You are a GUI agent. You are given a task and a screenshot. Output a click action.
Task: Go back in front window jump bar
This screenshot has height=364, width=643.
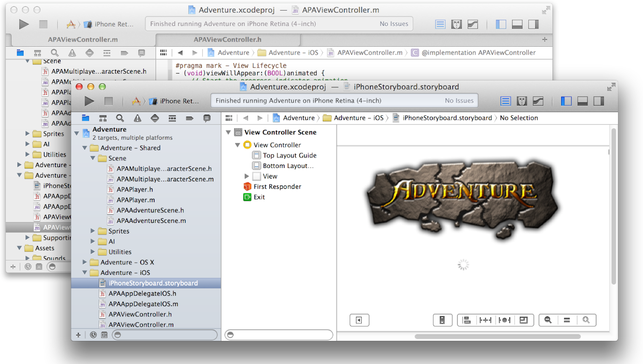(246, 118)
